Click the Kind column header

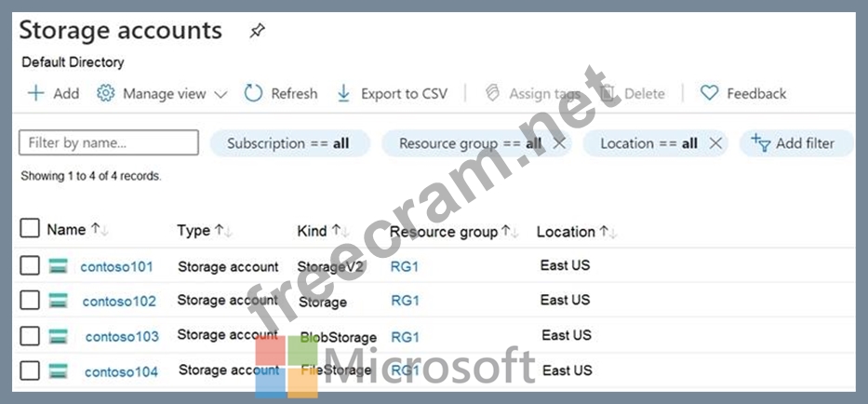coord(313,231)
